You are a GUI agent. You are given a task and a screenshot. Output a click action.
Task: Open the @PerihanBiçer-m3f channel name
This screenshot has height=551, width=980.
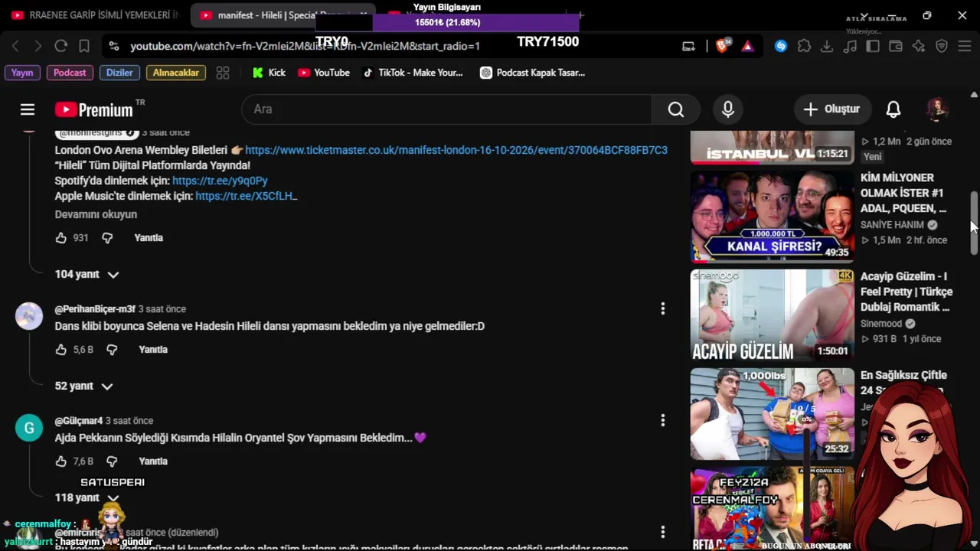tap(95, 309)
